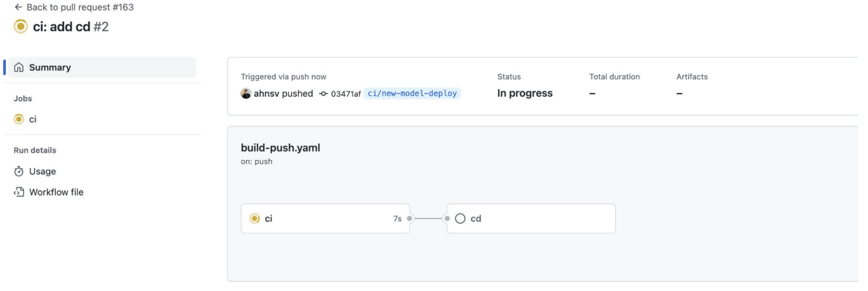Open the ci/new-model-deploy branch label
The image size is (868, 291).
point(413,93)
